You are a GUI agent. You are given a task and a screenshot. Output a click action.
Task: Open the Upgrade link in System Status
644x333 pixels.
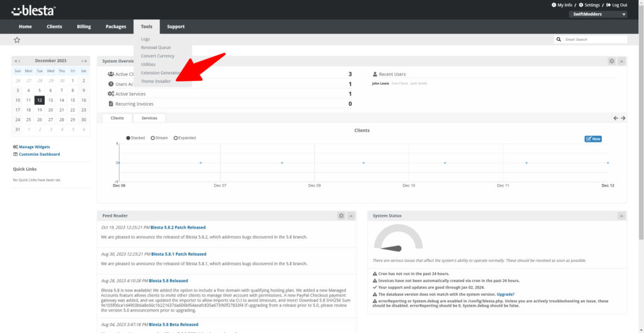(506, 294)
